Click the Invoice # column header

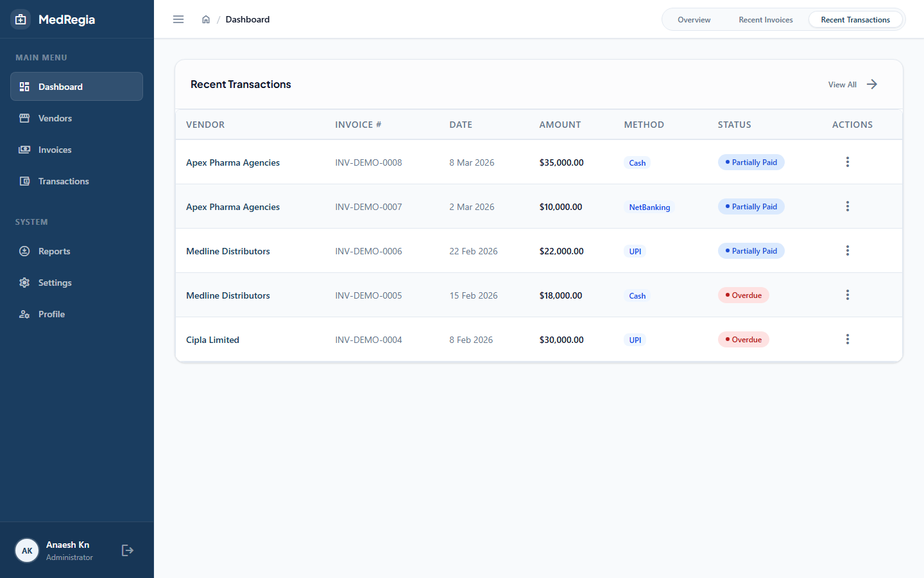(358, 125)
